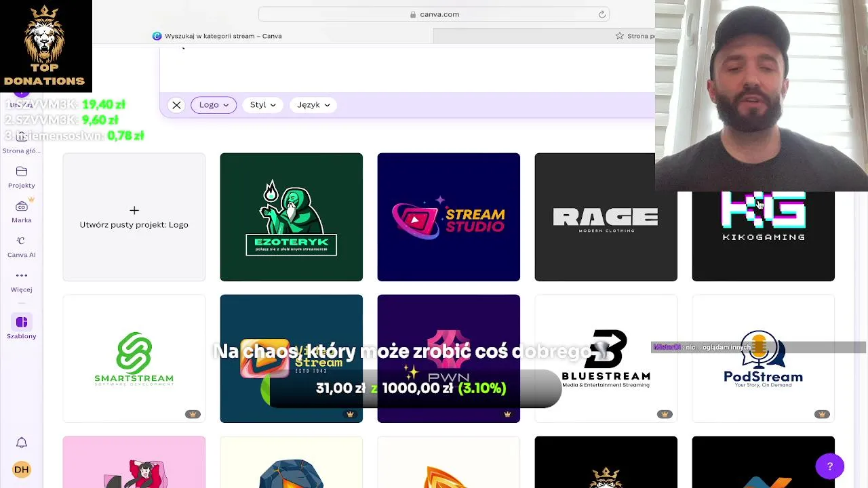Open the SmartStream logo template
This screenshot has width=868, height=488.
134,359
